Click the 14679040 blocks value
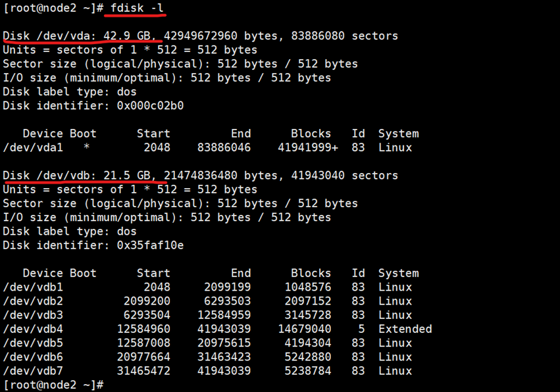This screenshot has width=560, height=392. coord(307,329)
